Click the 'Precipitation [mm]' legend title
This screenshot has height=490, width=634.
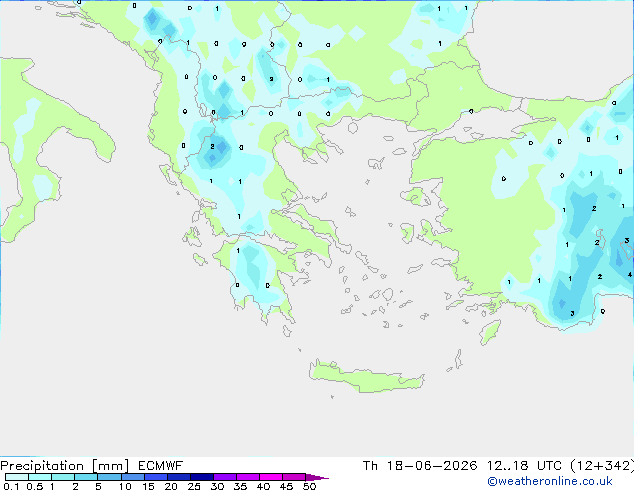pos(65,466)
